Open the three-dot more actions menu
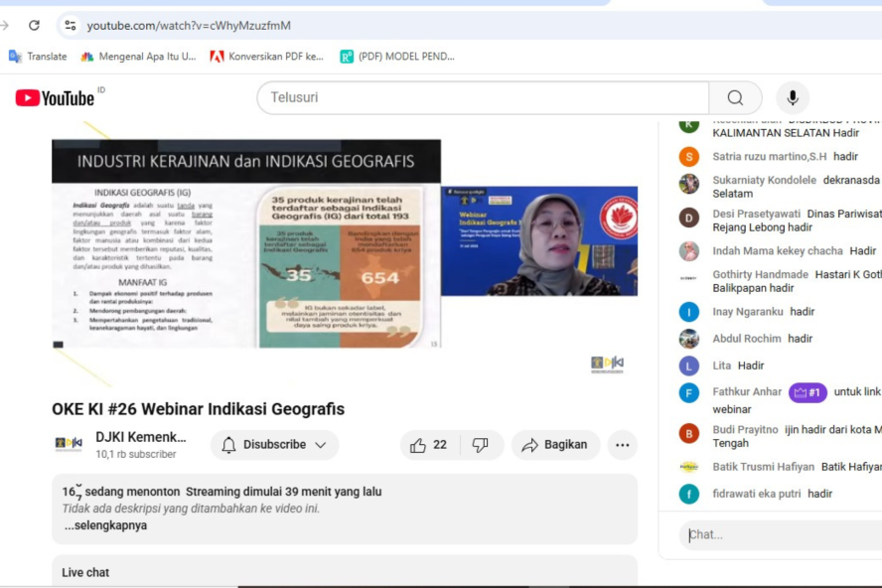Viewport: 882px width, 588px height. [x=622, y=445]
